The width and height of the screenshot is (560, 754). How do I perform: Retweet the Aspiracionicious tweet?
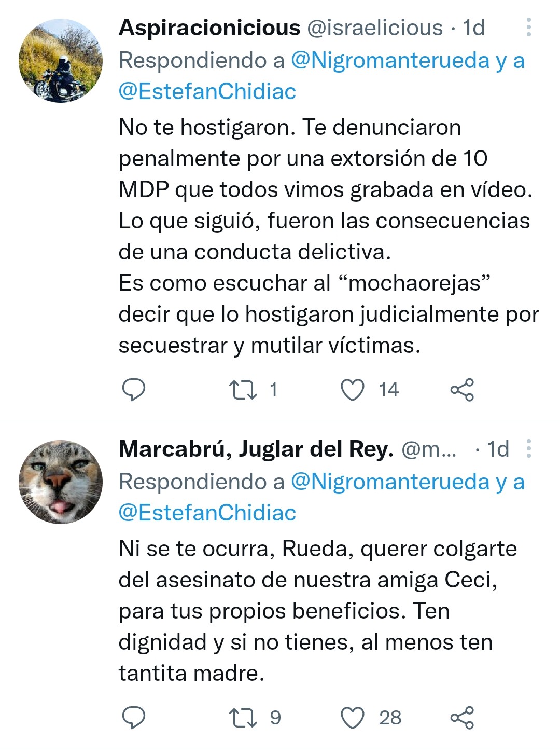(243, 390)
